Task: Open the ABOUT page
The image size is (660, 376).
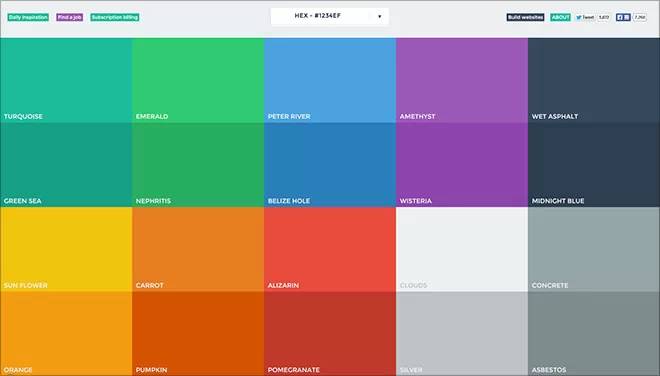Action: 560,17
